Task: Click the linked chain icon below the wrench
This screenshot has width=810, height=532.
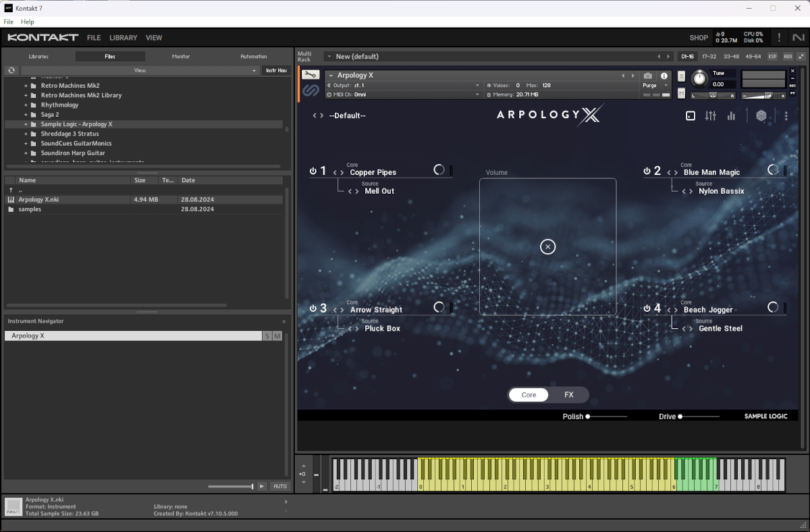Action: point(310,90)
